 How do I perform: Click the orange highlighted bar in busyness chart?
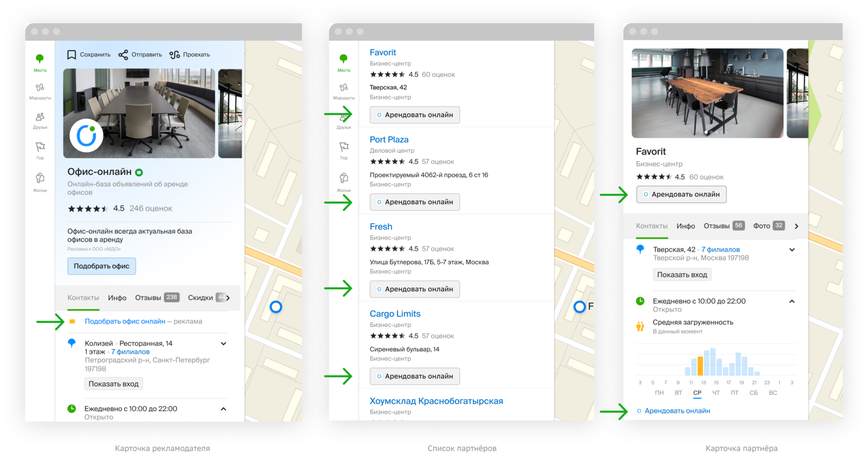(700, 366)
